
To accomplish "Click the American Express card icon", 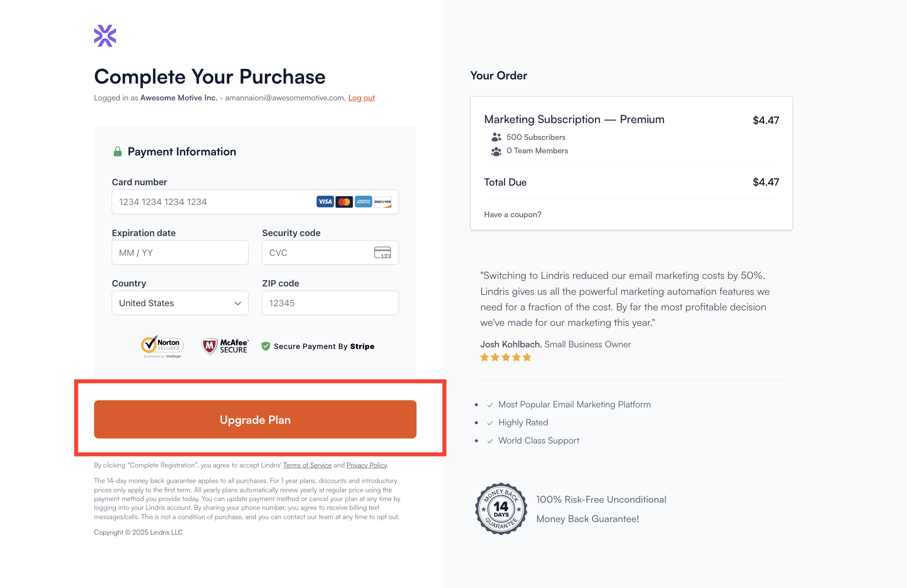I will click(364, 202).
